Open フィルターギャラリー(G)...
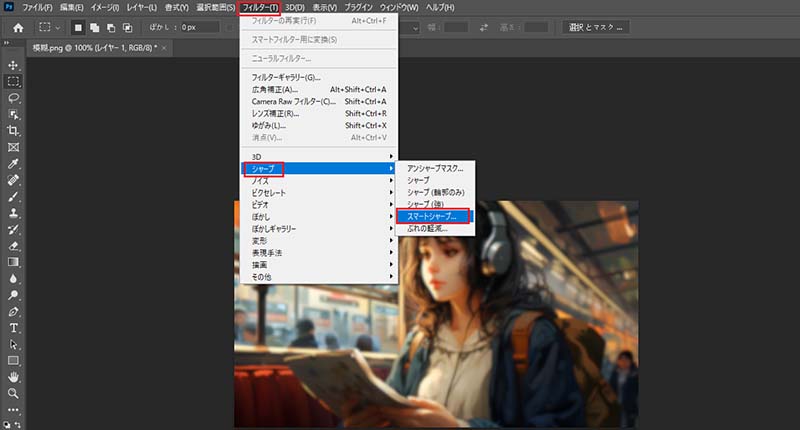Image resolution: width=800 pixels, height=430 pixels. coord(319,78)
